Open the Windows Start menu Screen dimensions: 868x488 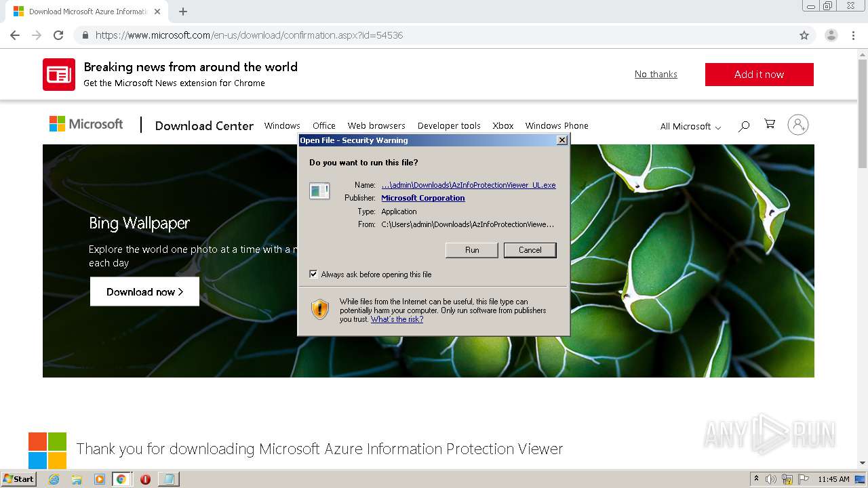(x=18, y=479)
